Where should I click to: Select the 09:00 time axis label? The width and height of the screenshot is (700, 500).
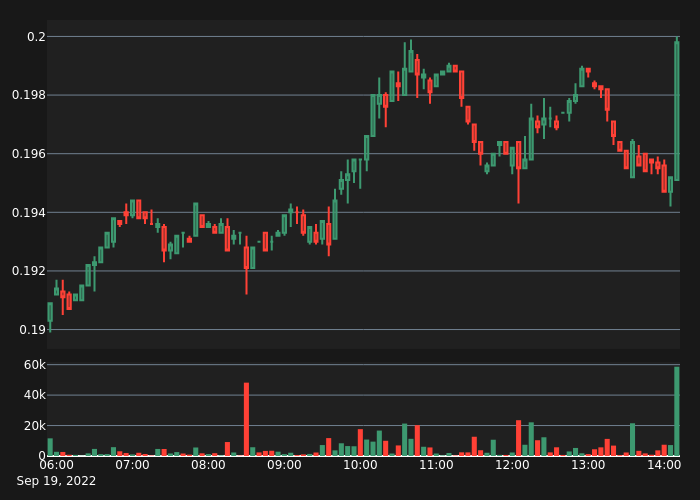(284, 465)
